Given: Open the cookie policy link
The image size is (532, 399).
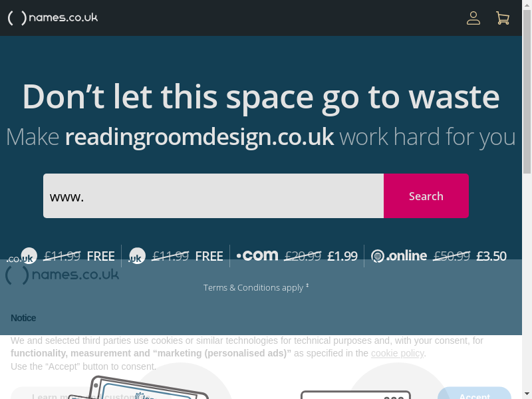Looking at the screenshot, I should coord(397,353).
